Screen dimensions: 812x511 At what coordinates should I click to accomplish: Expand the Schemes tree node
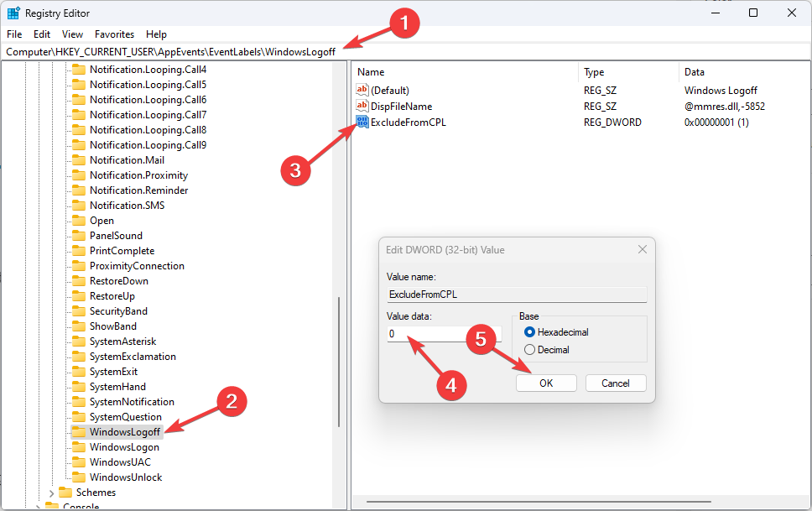[50, 492]
